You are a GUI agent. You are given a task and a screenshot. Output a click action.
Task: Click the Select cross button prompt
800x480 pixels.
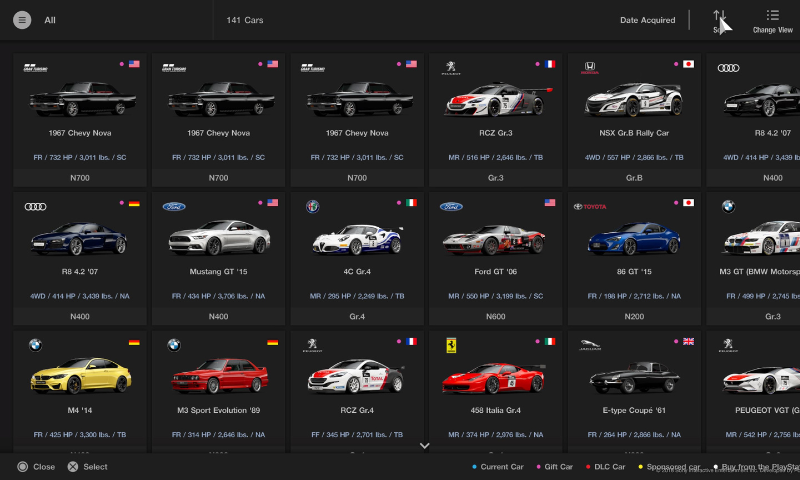(x=88, y=467)
